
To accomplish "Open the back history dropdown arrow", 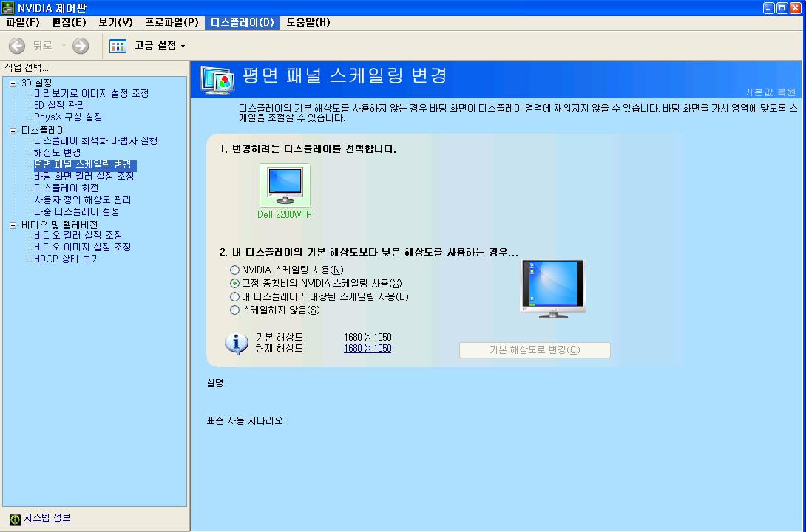I will click(64, 46).
